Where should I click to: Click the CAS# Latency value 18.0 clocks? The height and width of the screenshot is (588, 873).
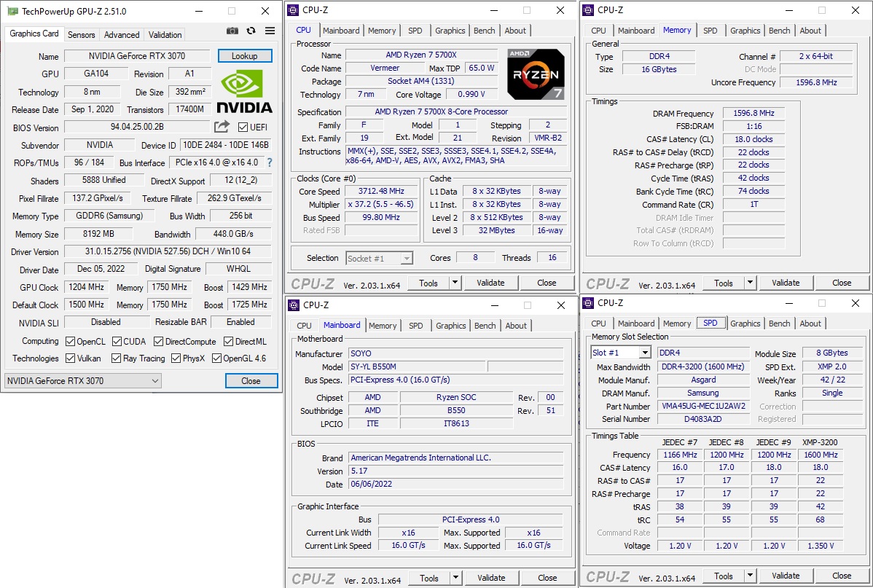click(x=753, y=139)
